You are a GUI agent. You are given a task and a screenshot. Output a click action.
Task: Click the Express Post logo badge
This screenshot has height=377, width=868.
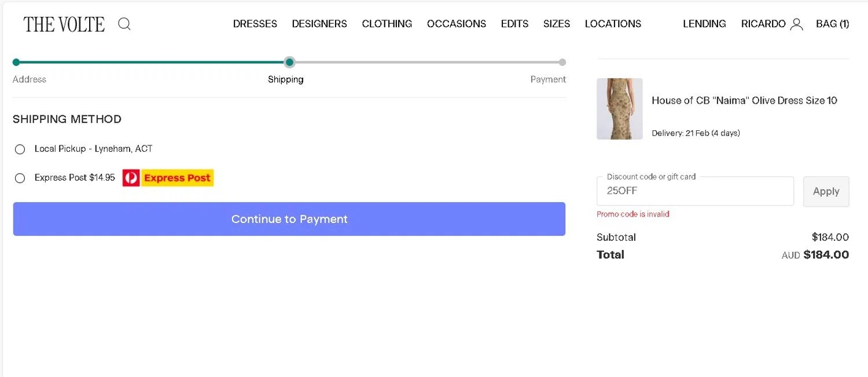(168, 178)
